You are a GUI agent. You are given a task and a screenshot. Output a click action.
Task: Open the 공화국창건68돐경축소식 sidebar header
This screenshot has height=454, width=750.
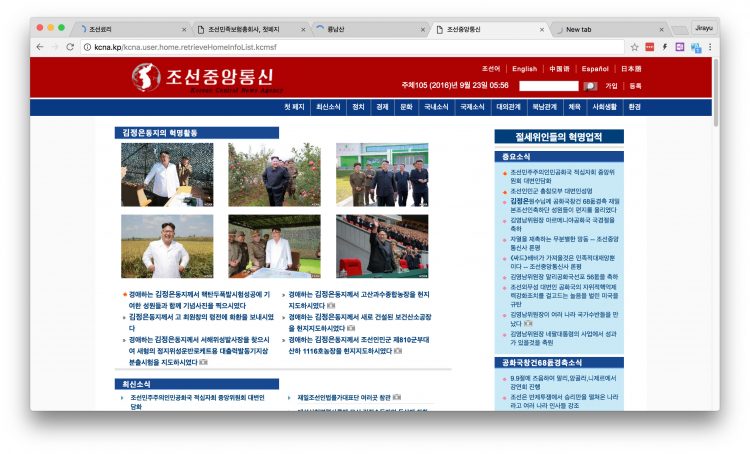[559, 363]
